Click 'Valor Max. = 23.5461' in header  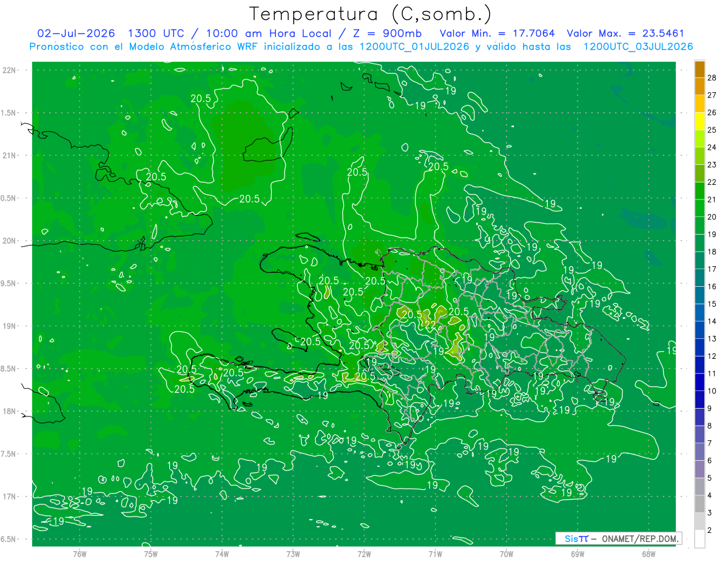click(x=625, y=33)
